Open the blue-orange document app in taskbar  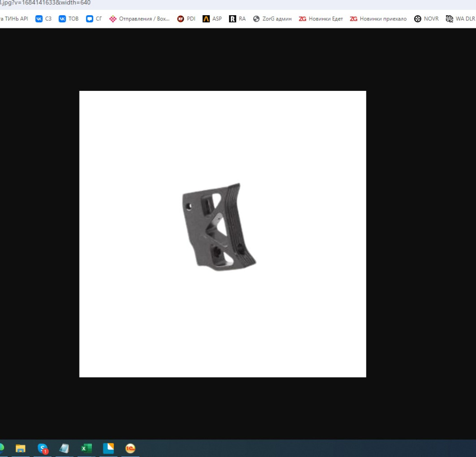tap(109, 448)
